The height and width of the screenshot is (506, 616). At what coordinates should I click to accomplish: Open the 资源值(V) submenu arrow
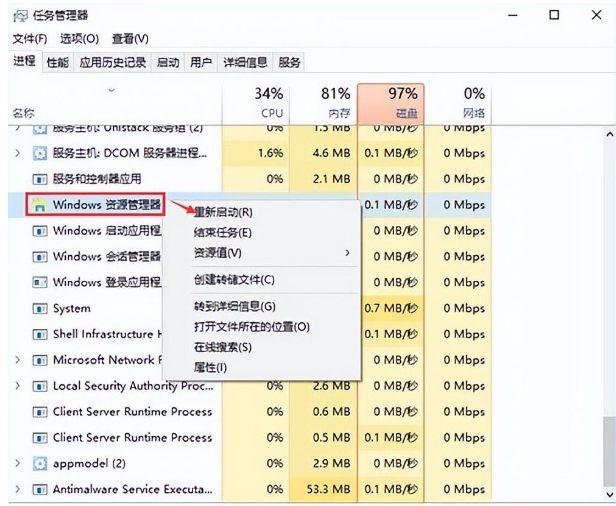(347, 253)
